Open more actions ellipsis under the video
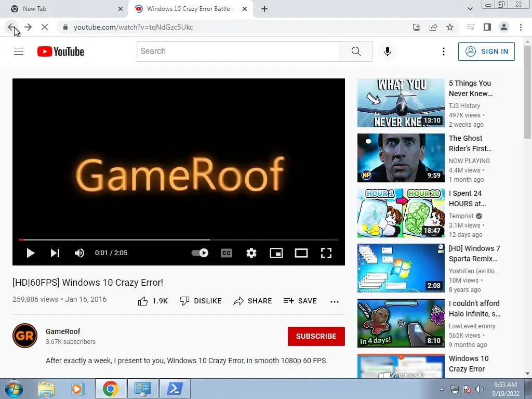The height and width of the screenshot is (399, 532). point(335,302)
